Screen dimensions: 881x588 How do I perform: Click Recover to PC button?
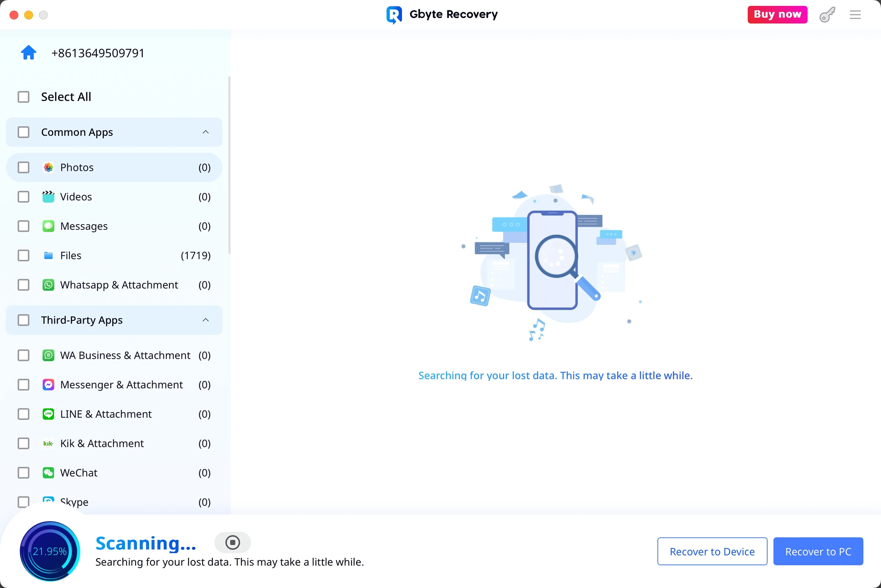(x=818, y=551)
